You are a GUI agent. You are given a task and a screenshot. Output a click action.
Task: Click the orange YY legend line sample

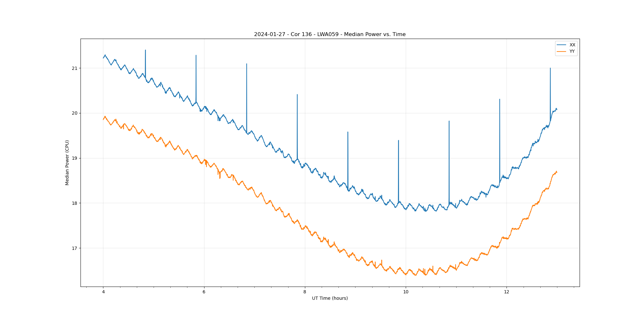pos(562,52)
